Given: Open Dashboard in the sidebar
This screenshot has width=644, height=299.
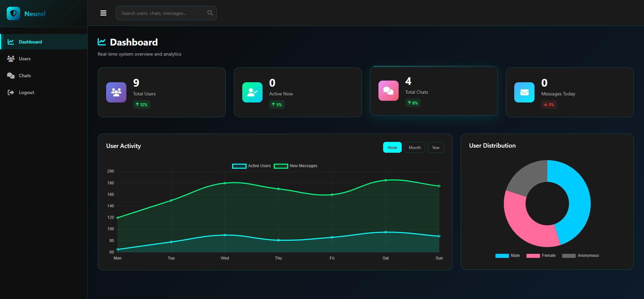Looking at the screenshot, I should pyautogui.click(x=44, y=42).
